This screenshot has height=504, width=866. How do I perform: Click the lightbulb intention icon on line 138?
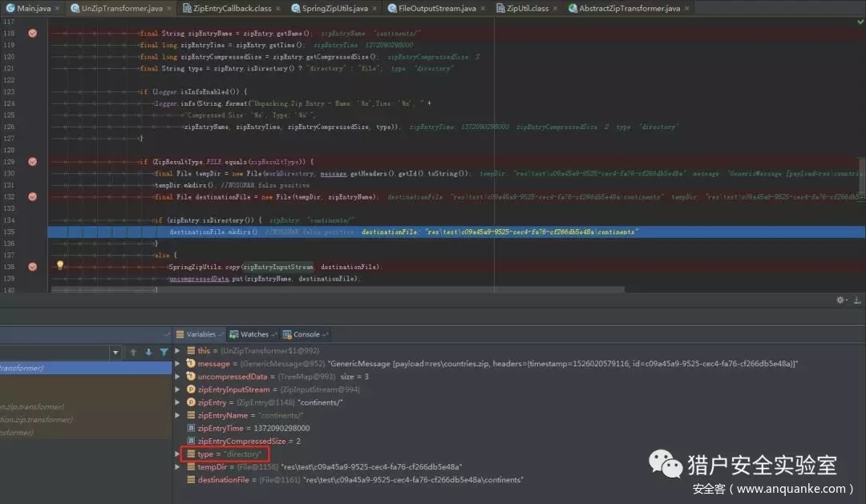coord(59,265)
